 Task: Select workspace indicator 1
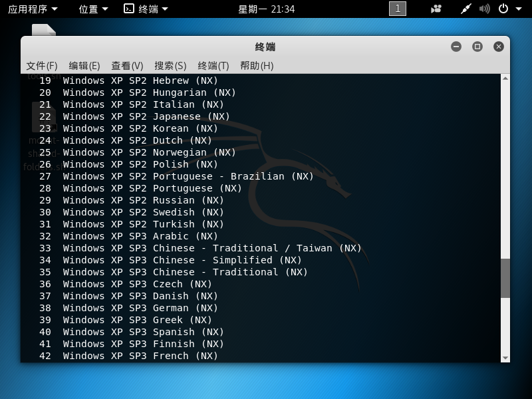tap(397, 9)
